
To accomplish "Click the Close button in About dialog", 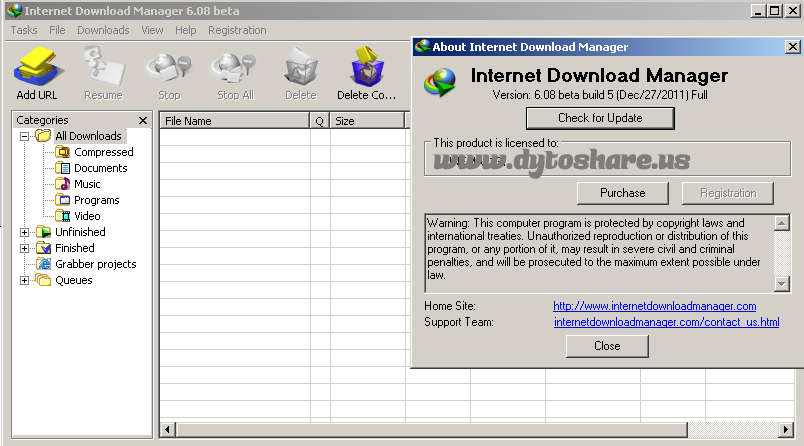I will [607, 346].
